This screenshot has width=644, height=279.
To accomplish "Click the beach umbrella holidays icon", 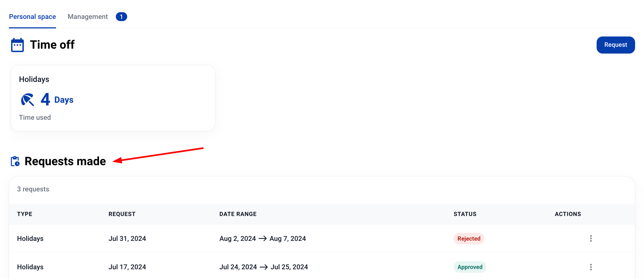I will [28, 99].
